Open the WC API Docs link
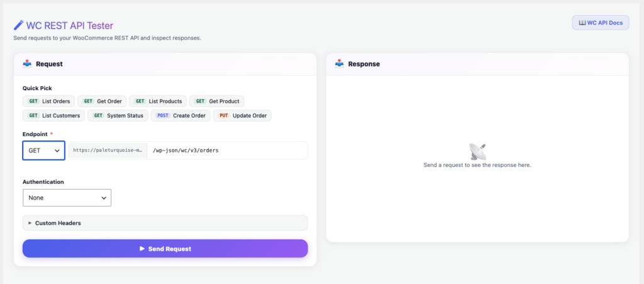This screenshot has width=644, height=284. pos(601,23)
